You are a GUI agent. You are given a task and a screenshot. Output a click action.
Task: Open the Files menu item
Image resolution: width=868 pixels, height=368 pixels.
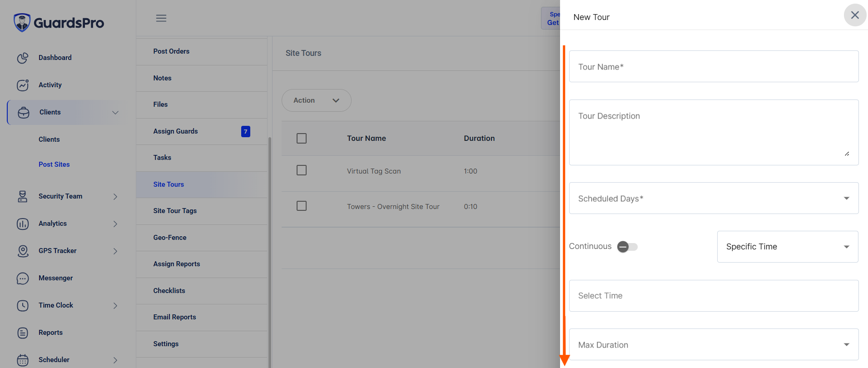[202, 104]
